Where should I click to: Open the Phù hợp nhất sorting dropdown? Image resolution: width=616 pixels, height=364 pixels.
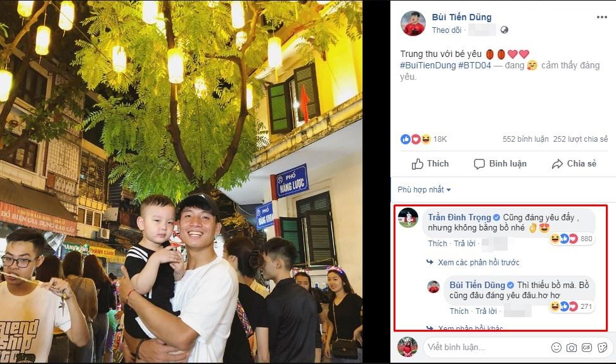tap(424, 189)
